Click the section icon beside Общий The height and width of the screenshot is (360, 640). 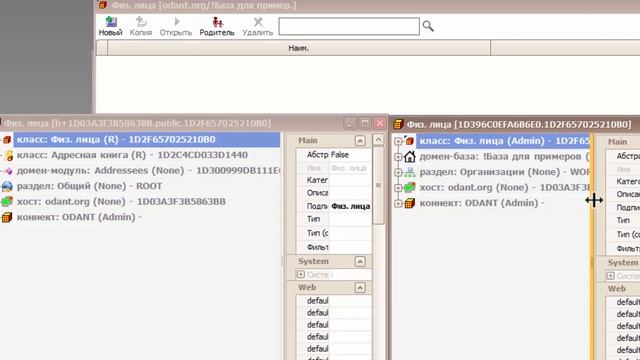tap(7, 187)
